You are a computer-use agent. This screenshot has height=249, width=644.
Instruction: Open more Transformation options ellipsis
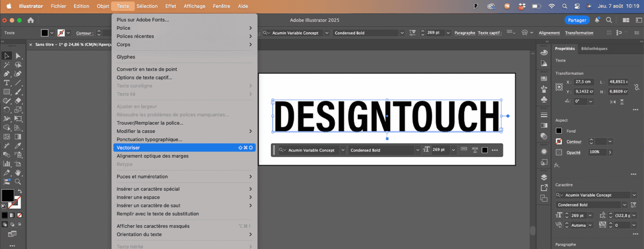(x=635, y=110)
